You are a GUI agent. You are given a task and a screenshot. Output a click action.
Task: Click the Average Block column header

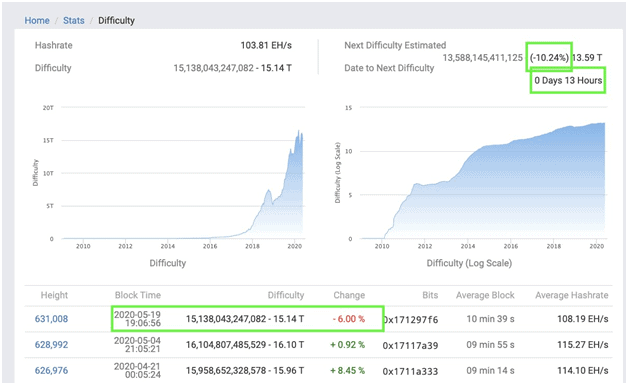coord(485,295)
